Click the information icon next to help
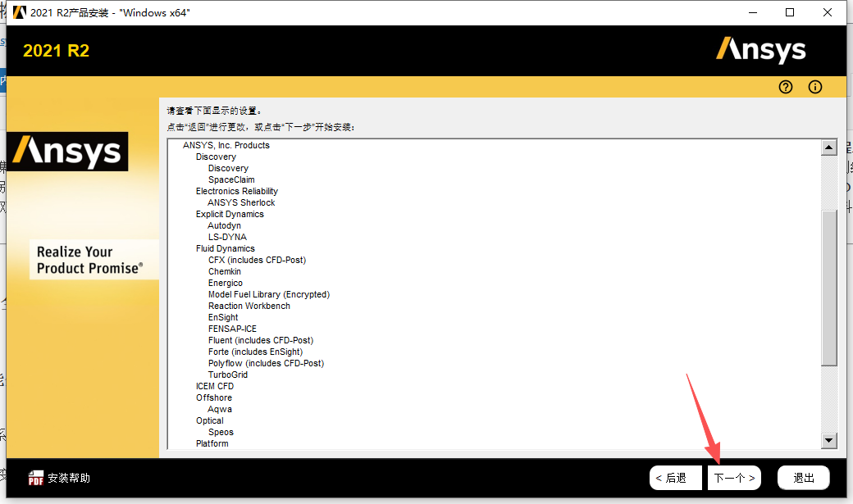853x504 pixels. pos(814,87)
